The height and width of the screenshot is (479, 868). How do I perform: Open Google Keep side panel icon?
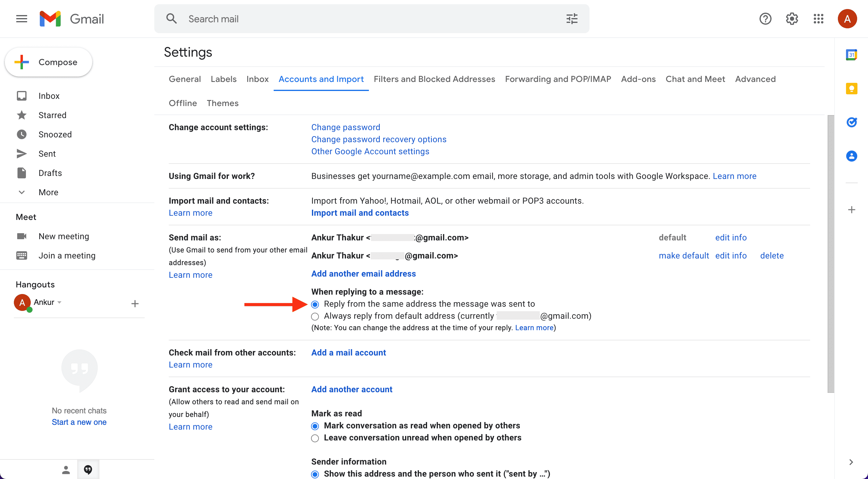(851, 89)
